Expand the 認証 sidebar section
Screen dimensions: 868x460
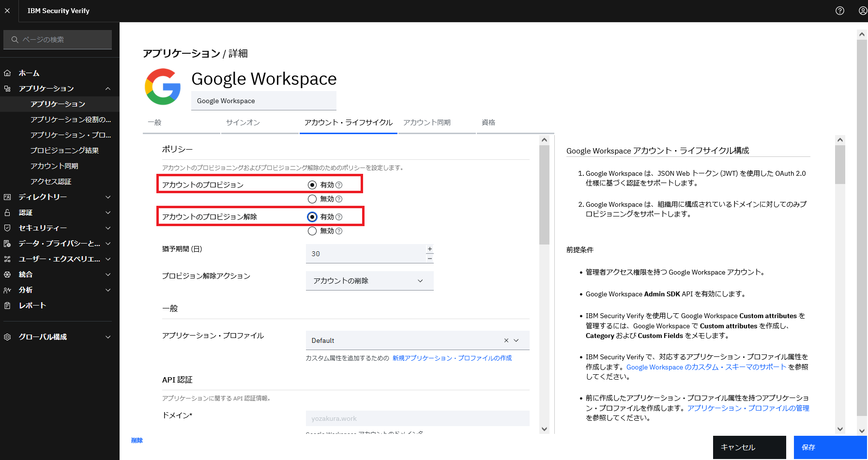[x=108, y=213]
